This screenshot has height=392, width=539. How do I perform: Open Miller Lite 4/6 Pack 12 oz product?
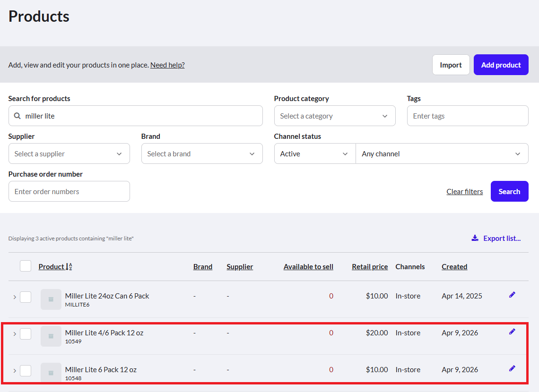(104, 332)
